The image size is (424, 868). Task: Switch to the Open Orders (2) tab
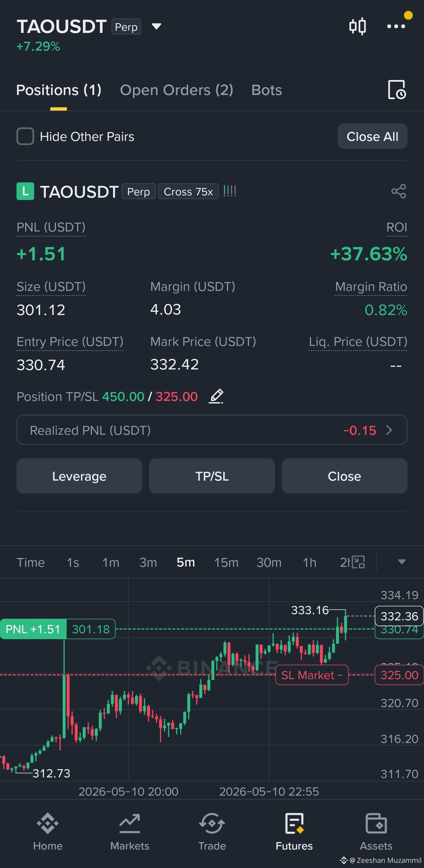pos(176,90)
